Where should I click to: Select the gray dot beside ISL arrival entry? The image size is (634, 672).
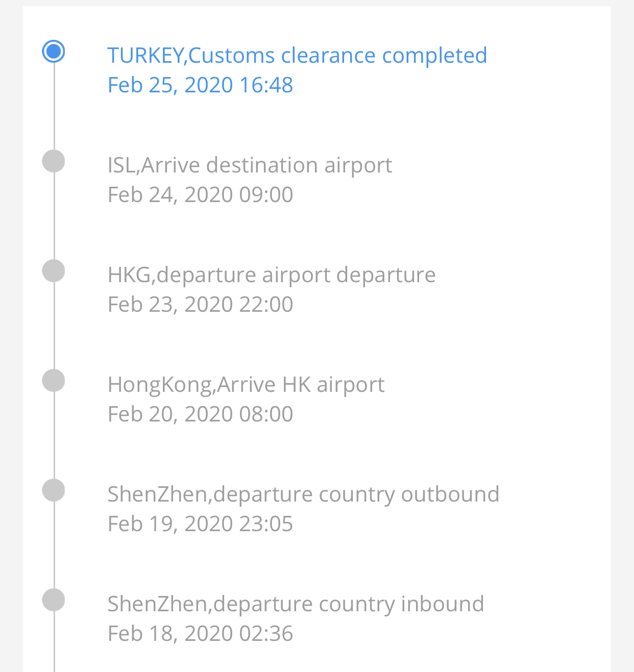tap(54, 161)
